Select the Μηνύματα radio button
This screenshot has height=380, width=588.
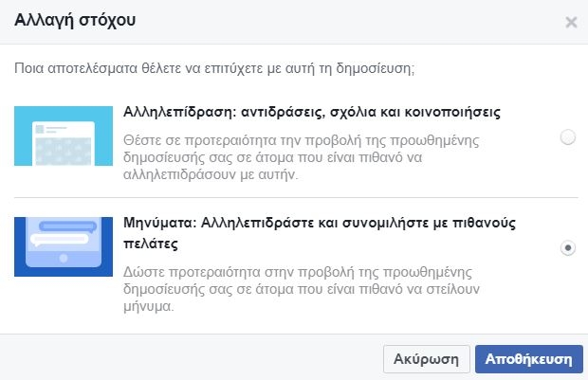tap(568, 247)
